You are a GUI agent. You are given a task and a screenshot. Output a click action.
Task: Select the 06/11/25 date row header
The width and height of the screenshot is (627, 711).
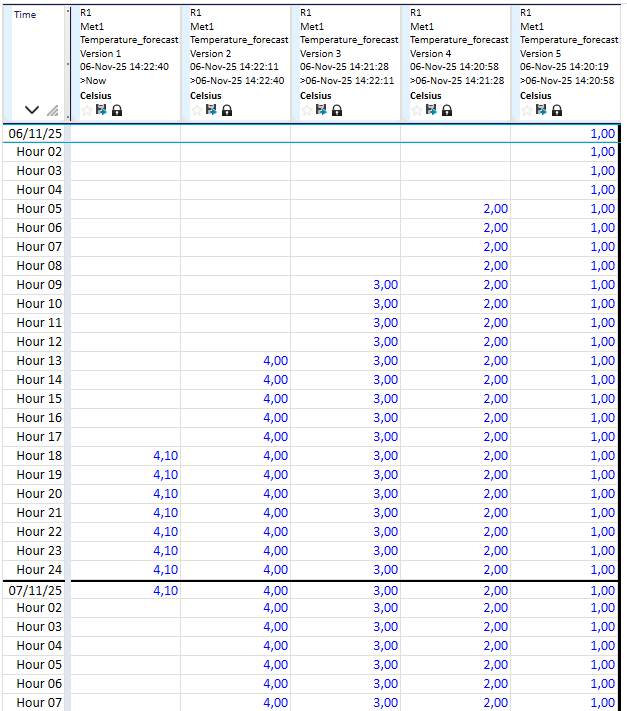point(35,133)
